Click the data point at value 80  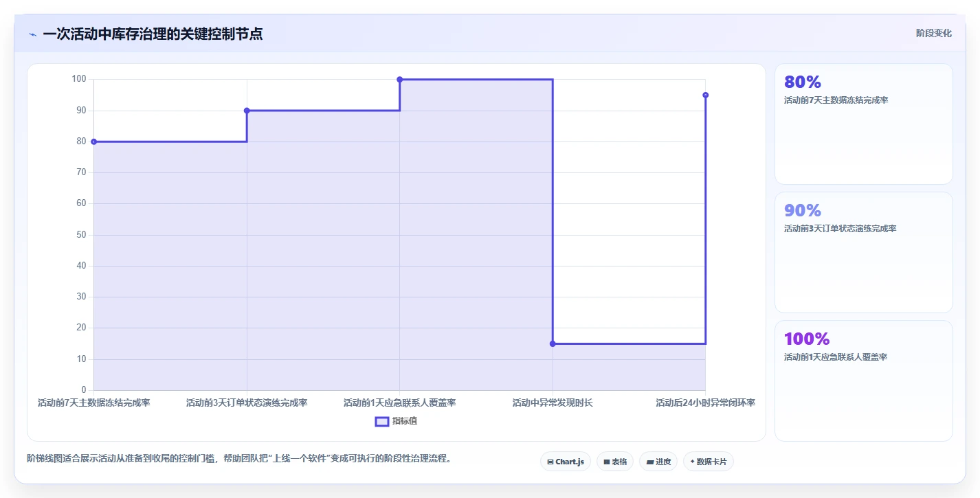click(x=94, y=142)
